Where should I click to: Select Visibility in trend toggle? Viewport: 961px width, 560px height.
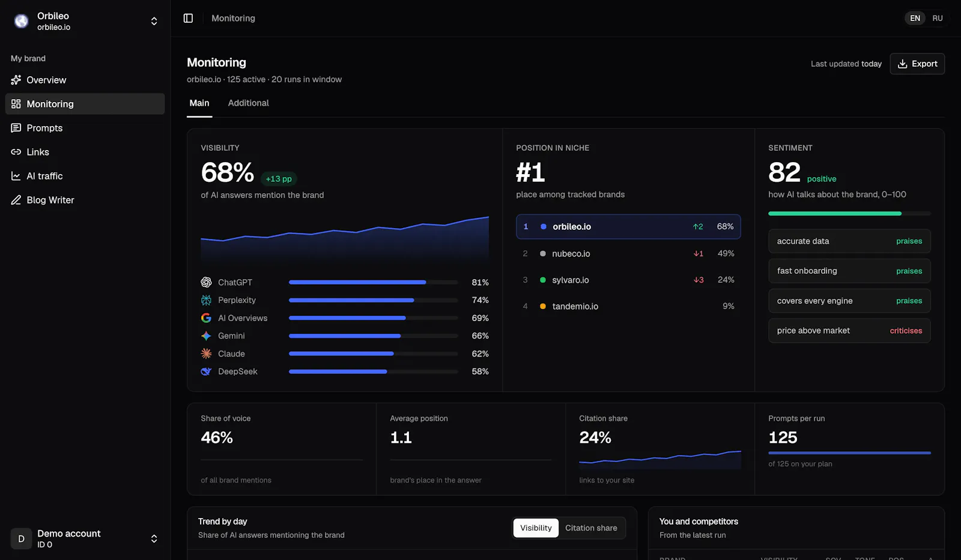pyautogui.click(x=536, y=528)
